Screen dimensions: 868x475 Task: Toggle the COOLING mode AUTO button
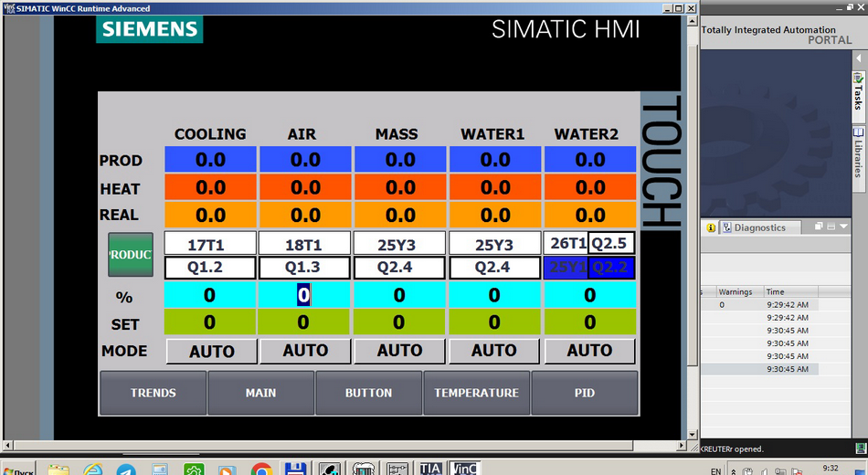(x=211, y=351)
